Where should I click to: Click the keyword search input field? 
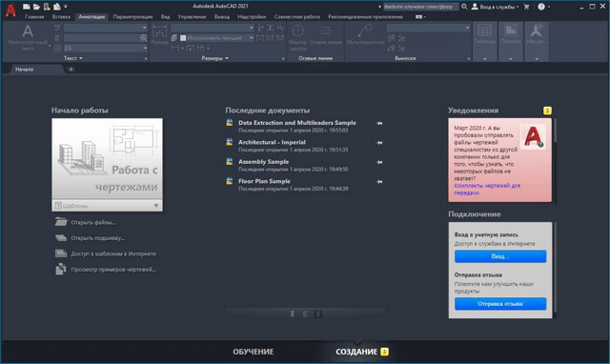420,7
